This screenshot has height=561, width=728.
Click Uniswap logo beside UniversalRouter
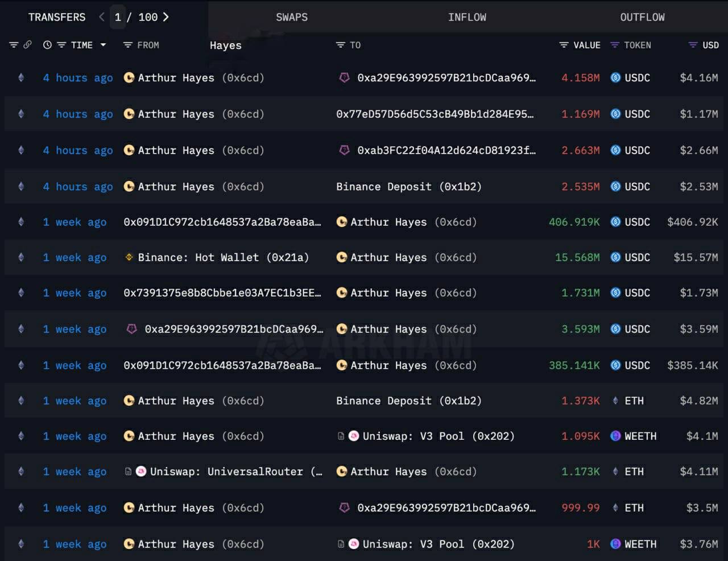click(x=141, y=471)
